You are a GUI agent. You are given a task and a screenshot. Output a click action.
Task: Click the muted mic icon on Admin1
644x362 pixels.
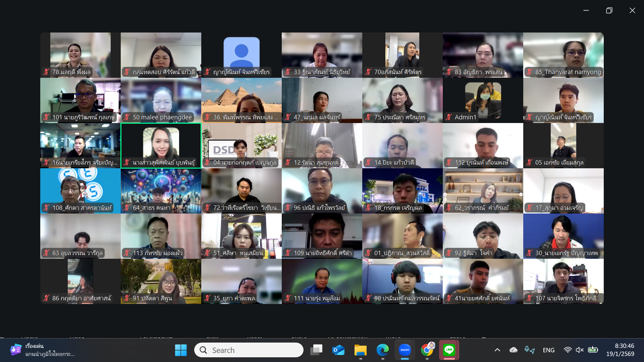[449, 117]
